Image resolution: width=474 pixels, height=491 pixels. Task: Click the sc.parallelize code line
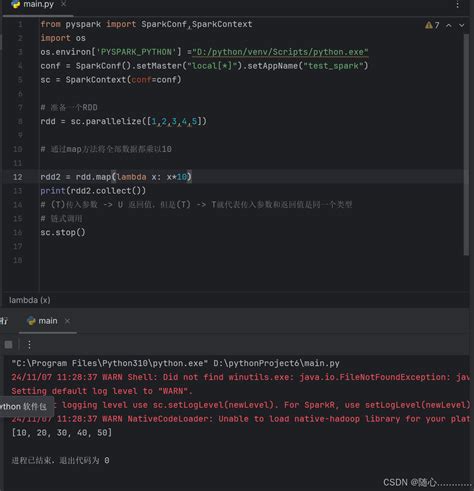point(124,121)
